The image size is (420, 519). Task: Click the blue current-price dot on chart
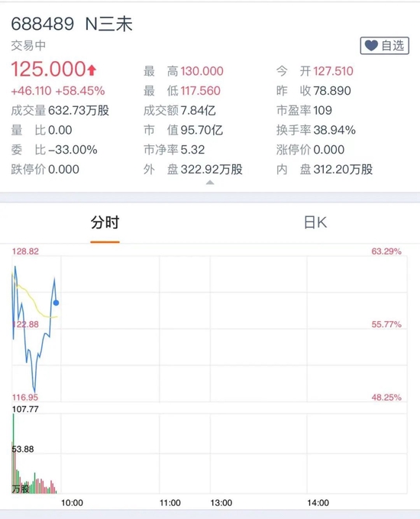(x=56, y=303)
